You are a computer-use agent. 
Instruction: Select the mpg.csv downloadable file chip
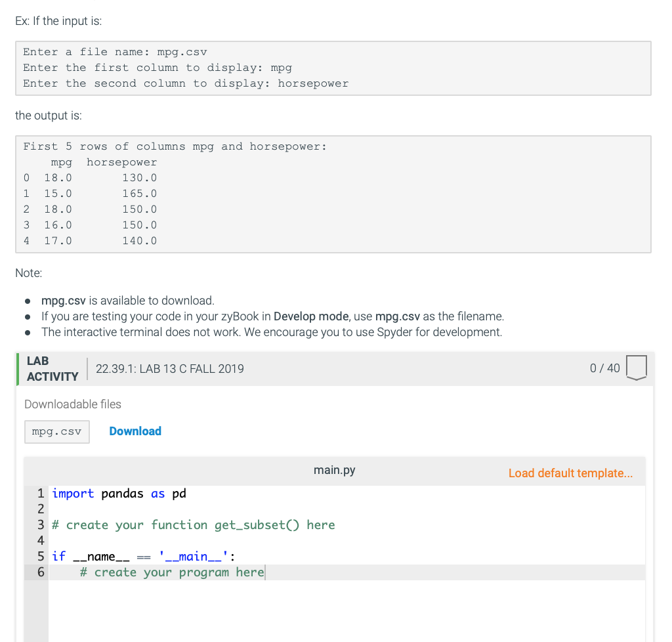(56, 431)
